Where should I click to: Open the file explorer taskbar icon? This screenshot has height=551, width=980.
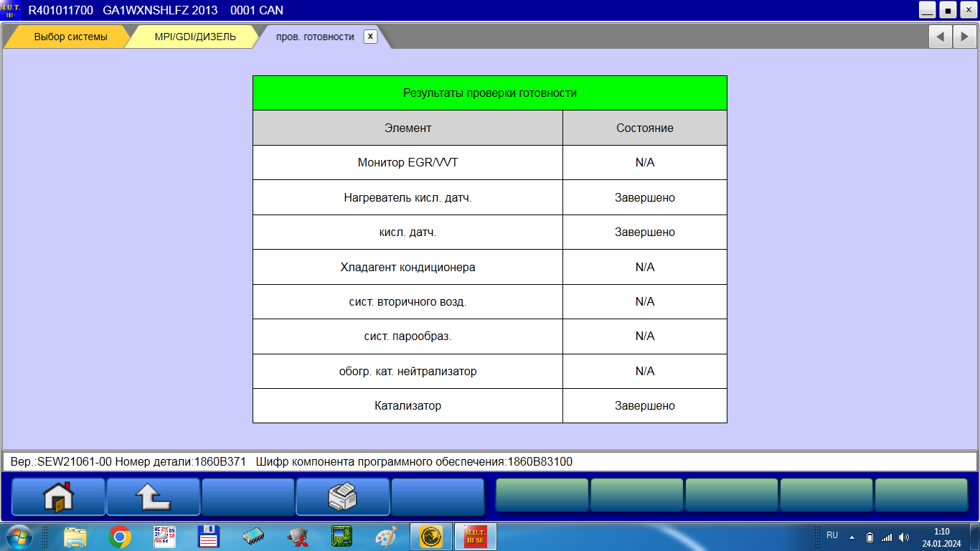tap(75, 537)
